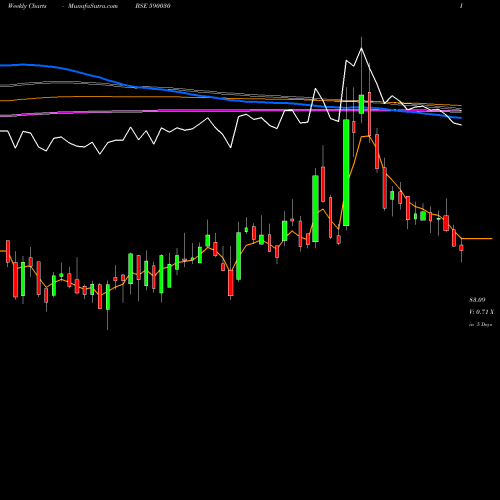Viewport: 500px width, 500px height.
Task: Click the last price value above volume
Action: coord(477,300)
